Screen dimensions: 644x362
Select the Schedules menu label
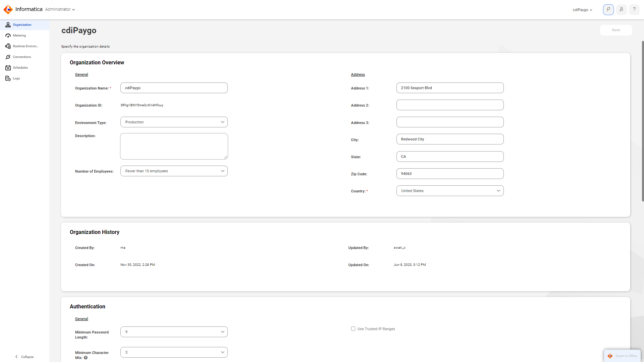(x=20, y=68)
